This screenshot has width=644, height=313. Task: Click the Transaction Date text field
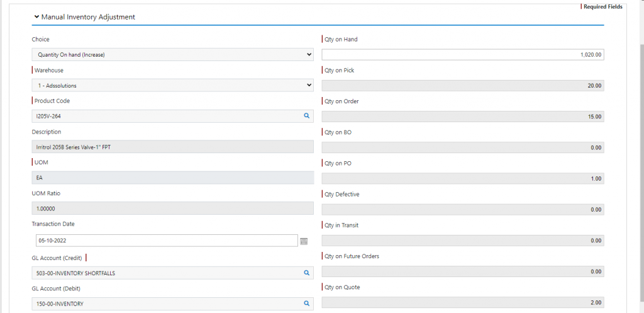coord(167,240)
